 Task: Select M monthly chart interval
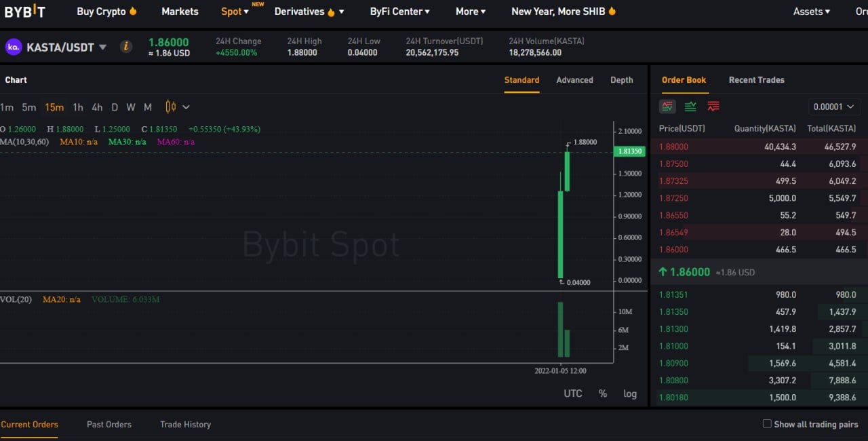[x=148, y=107]
